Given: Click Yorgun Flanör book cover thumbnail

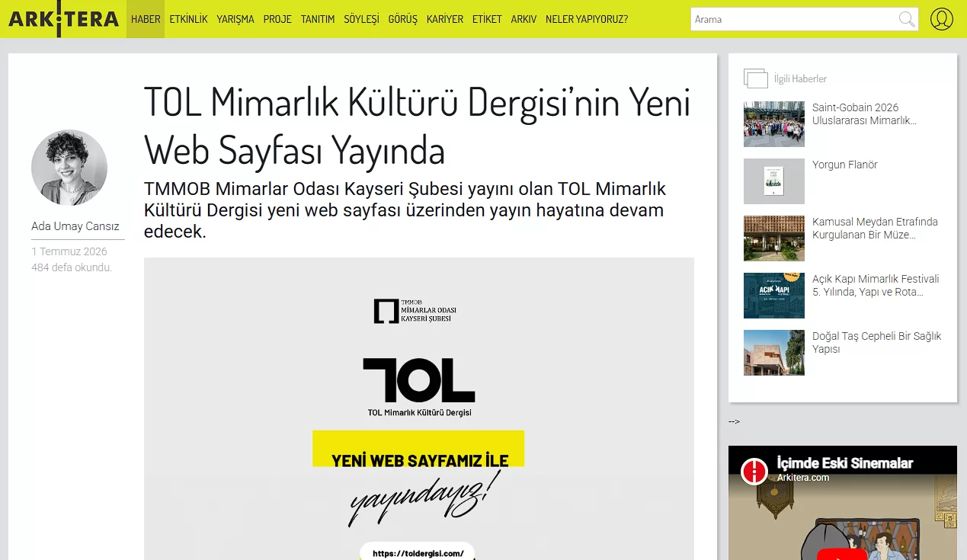Looking at the screenshot, I should point(774,181).
